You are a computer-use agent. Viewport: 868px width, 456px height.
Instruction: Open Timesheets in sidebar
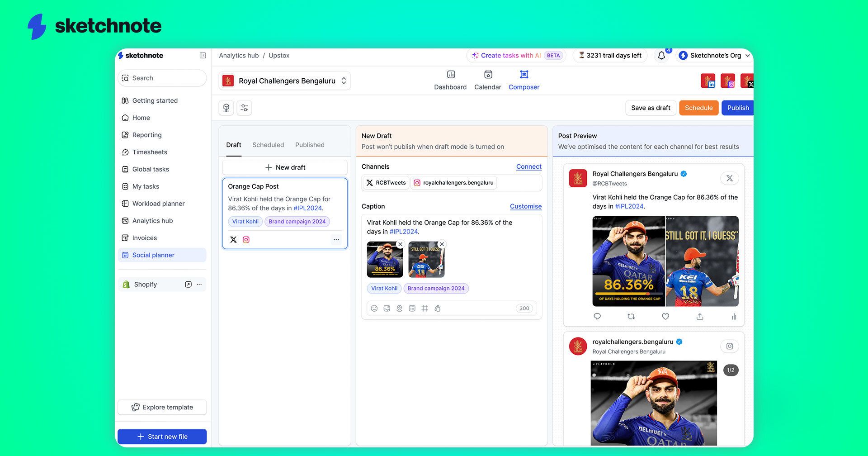coord(162,152)
